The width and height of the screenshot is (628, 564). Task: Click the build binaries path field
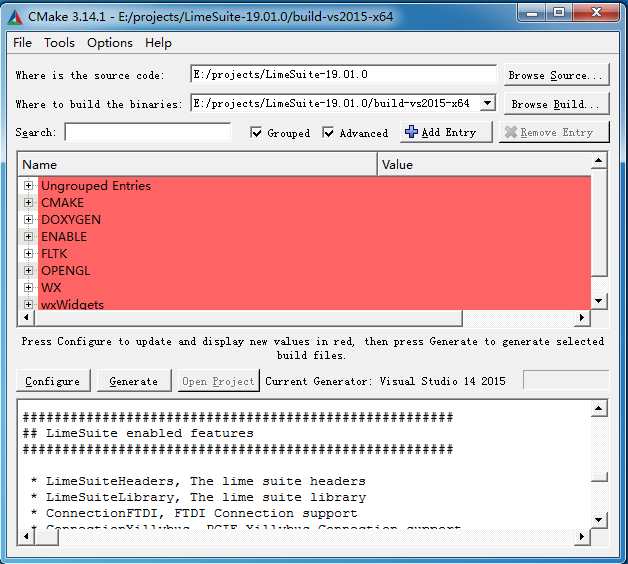pos(336,103)
